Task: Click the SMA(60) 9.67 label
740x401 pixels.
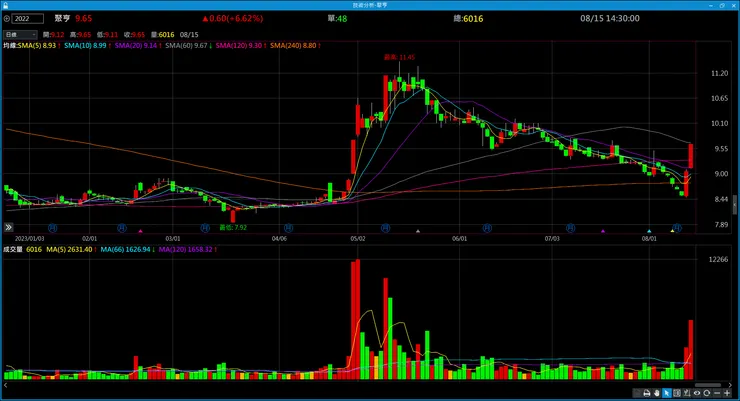Action: (188, 45)
